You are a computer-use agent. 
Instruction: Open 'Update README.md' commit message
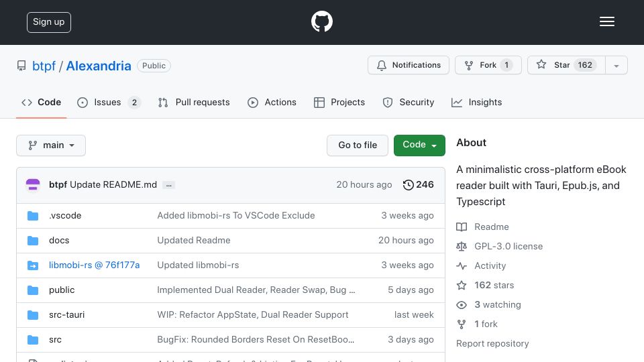point(113,185)
